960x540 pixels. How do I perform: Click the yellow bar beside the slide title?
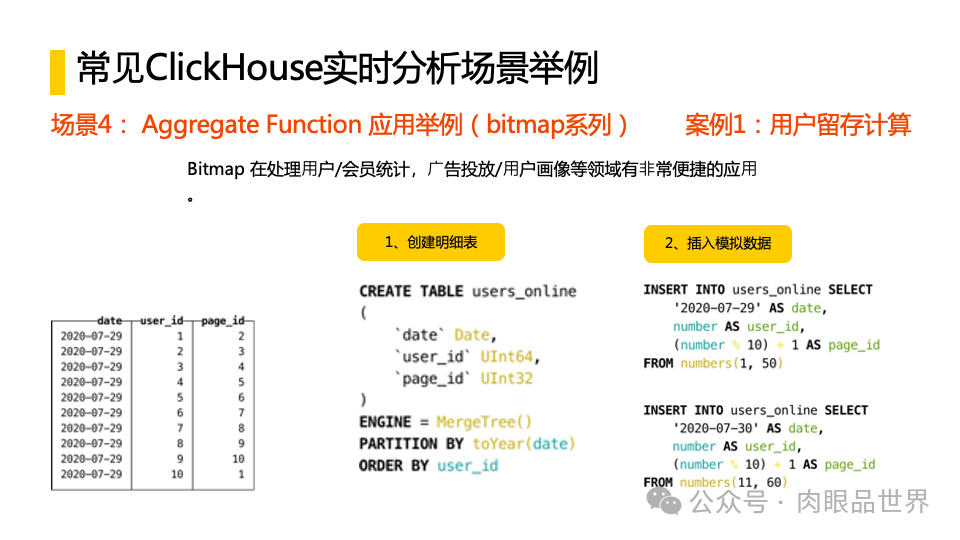coord(58,72)
